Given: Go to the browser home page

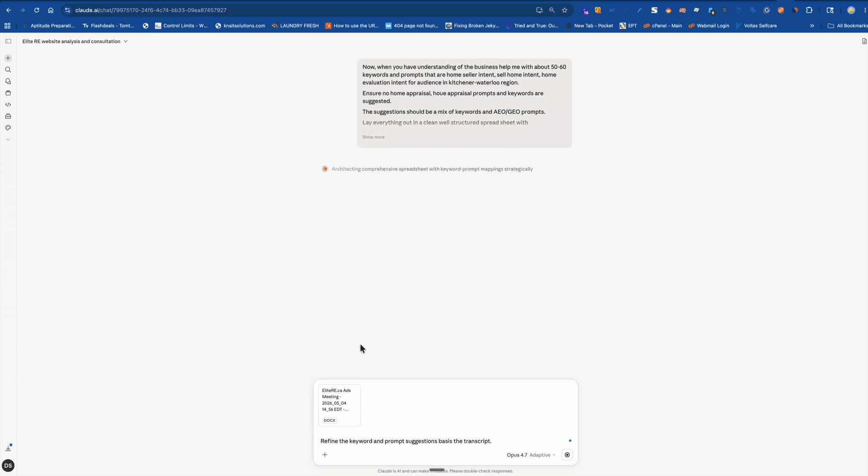Looking at the screenshot, I should pos(51,10).
